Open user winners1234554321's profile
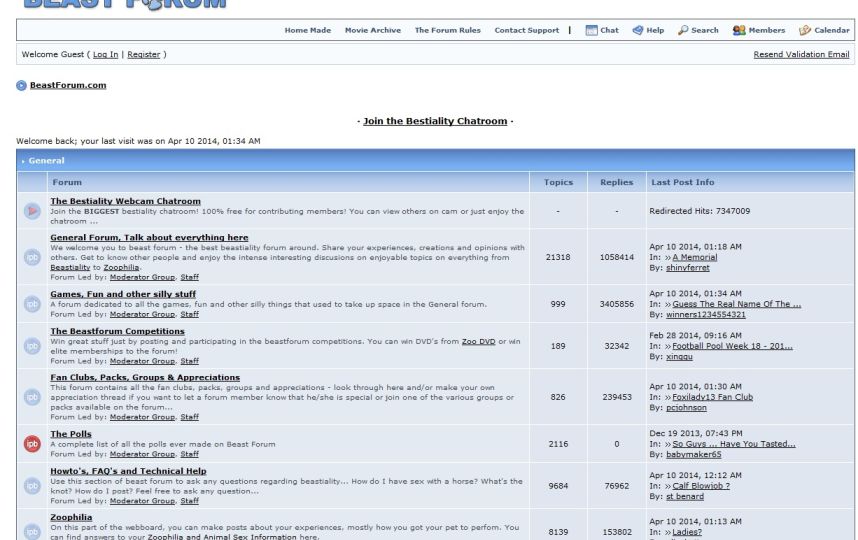The width and height of the screenshot is (858, 540). coord(705,315)
